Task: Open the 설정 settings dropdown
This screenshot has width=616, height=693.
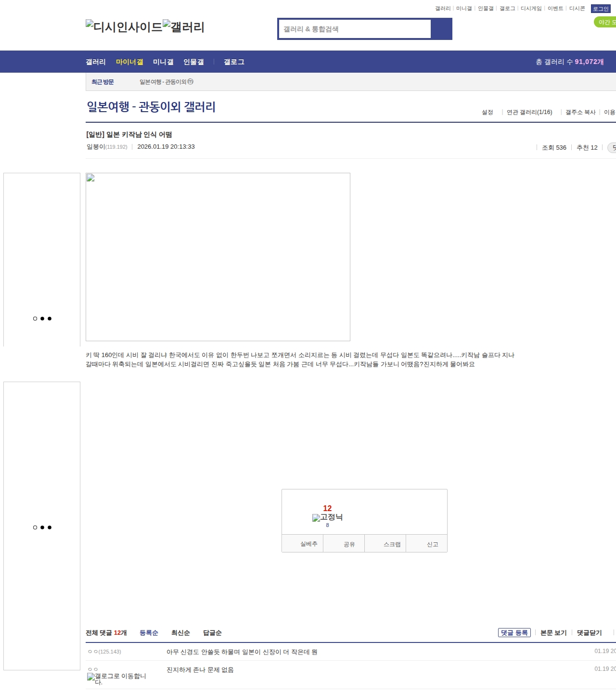Action: coord(488,112)
